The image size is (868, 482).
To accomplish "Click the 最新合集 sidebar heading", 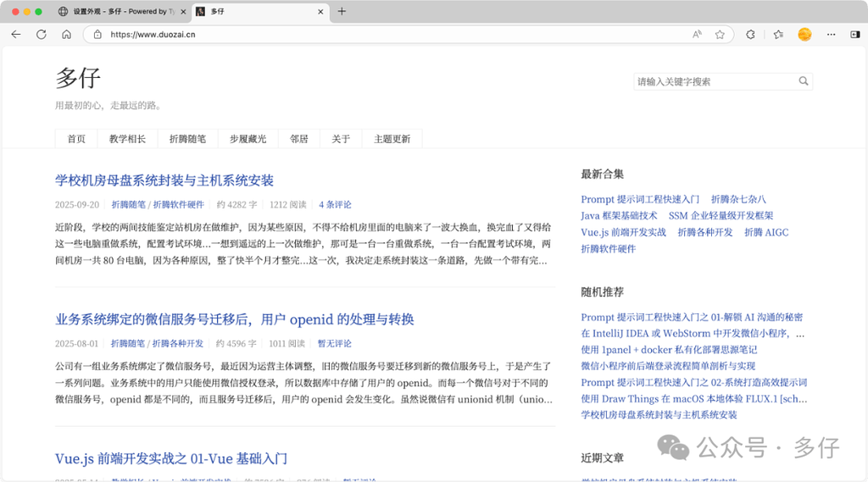I will (x=603, y=174).
